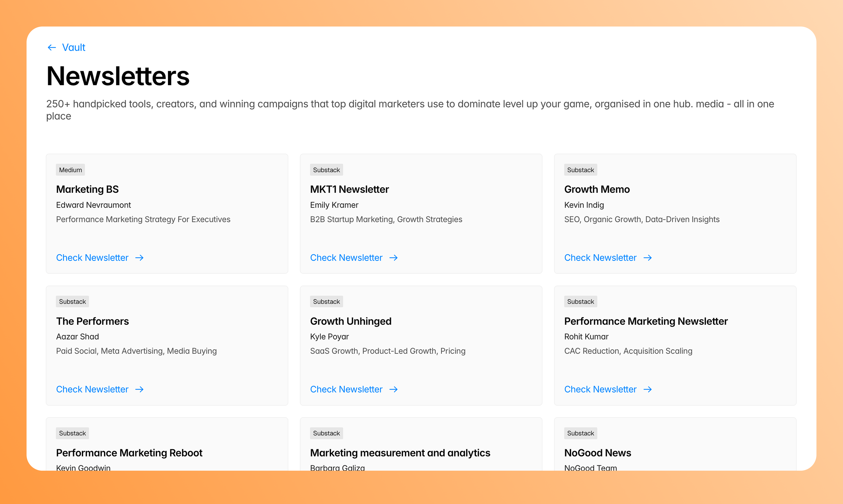Click the arrow icon on Marketing BS Check Newsletter
This screenshot has width=843, height=504.
140,258
